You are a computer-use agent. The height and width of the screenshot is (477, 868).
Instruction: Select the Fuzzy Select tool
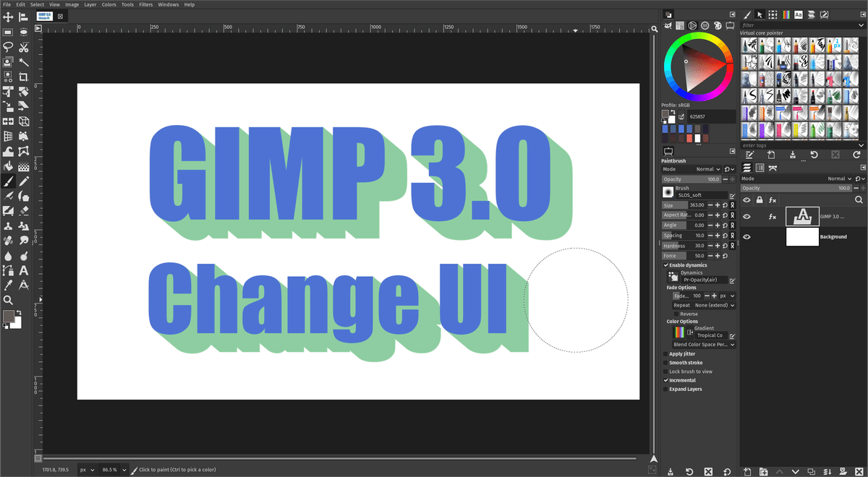click(x=23, y=62)
